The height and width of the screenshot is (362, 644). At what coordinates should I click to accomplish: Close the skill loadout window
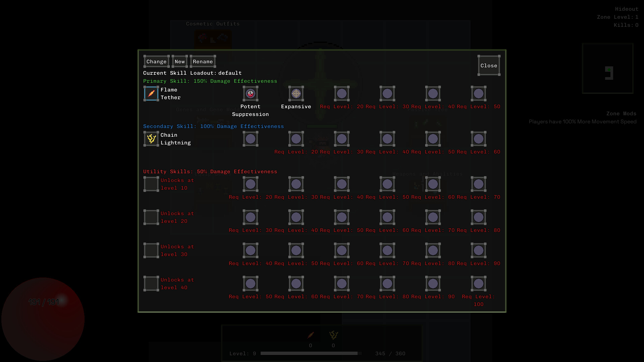click(x=489, y=65)
